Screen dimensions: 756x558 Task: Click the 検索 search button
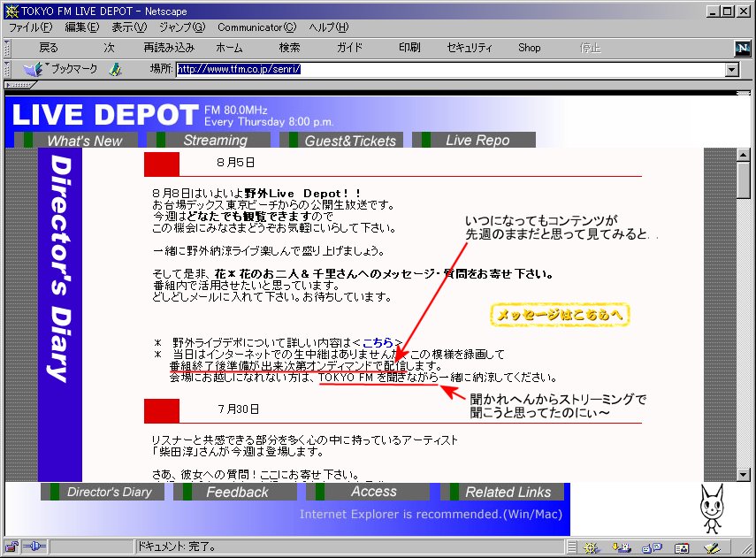pos(289,48)
